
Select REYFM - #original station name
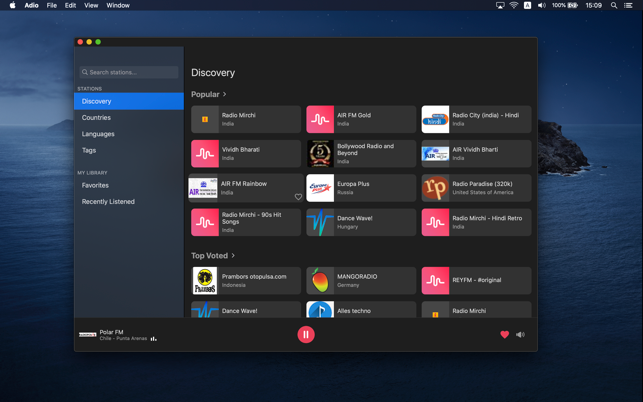[x=477, y=280]
